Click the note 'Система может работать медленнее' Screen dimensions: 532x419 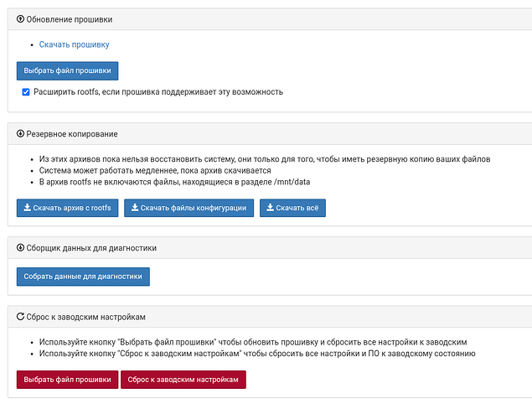tap(155, 170)
